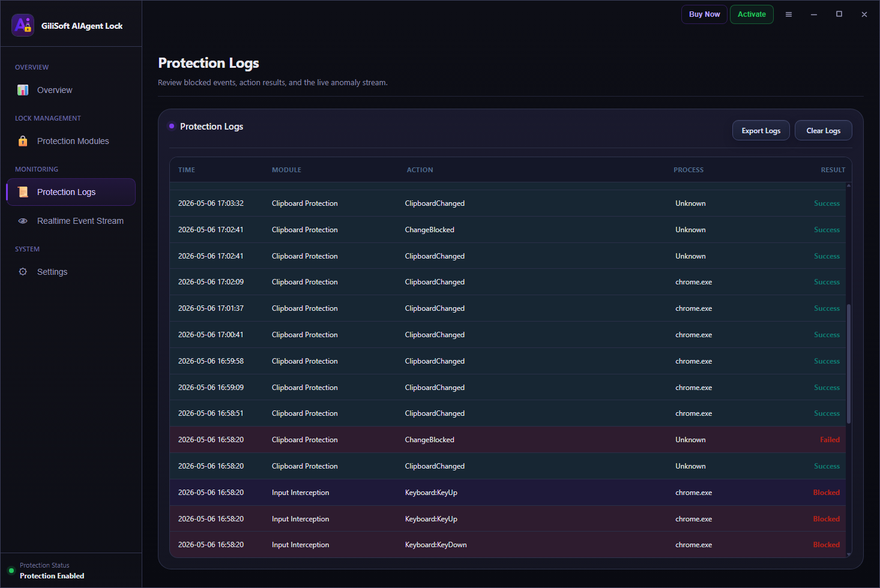Click ChangeBlocked in the 16:58:20 failed row

click(430, 440)
